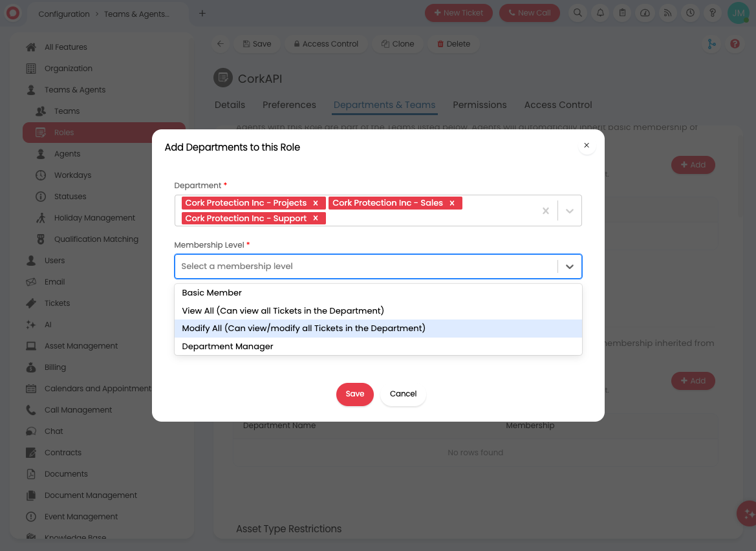This screenshot has width=756, height=551.
Task: Select the Roles sidebar item
Action: [x=103, y=133]
